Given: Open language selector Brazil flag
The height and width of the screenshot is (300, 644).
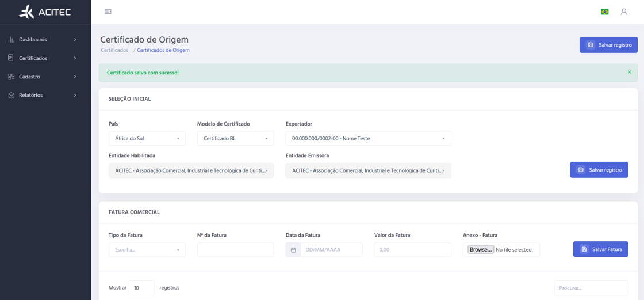Looking at the screenshot, I should pos(604,12).
